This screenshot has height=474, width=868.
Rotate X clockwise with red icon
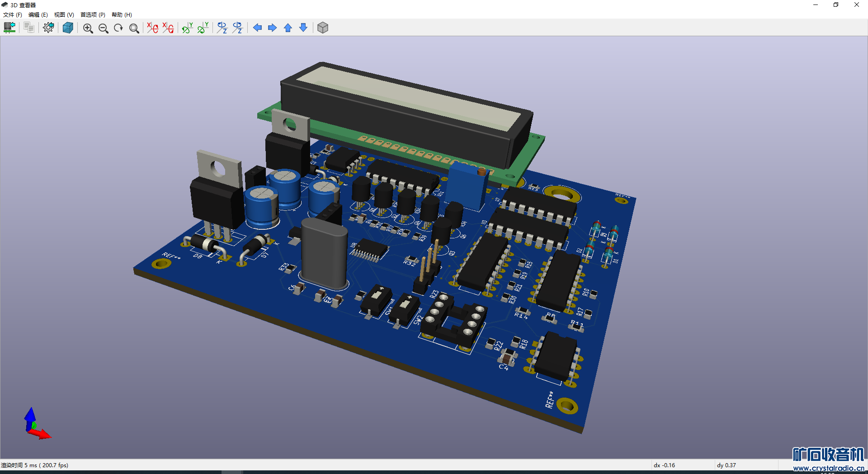coord(153,28)
